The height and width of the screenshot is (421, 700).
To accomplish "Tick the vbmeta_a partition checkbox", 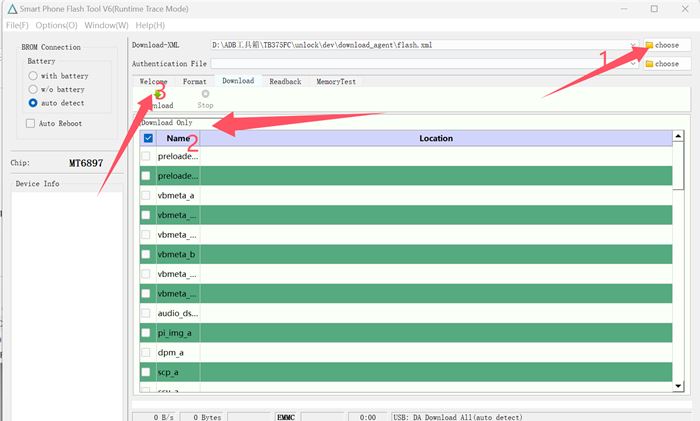I will click(146, 195).
